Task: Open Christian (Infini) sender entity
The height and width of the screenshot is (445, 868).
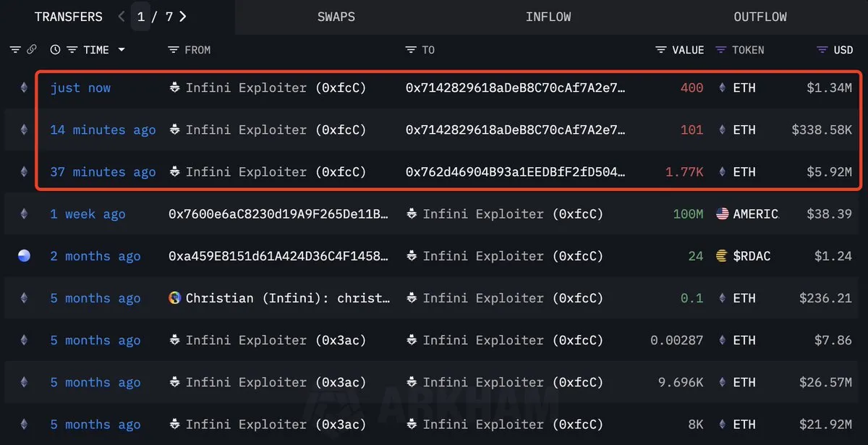Action: [278, 297]
